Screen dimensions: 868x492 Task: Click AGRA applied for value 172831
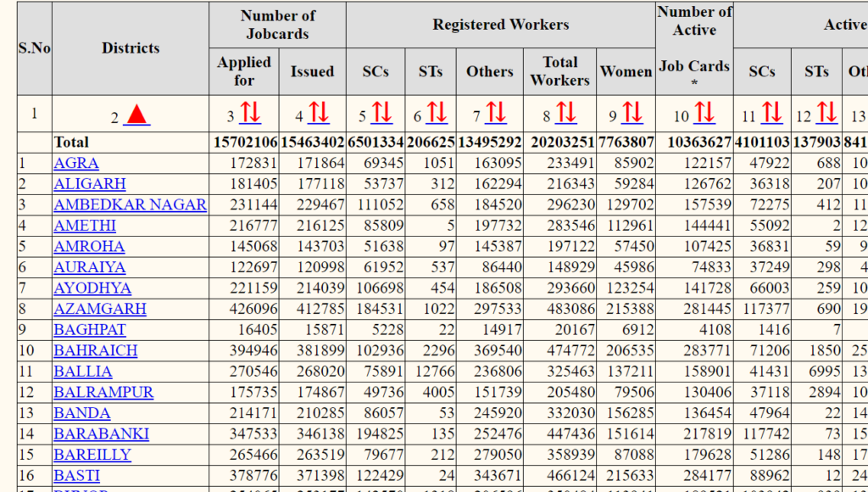click(253, 164)
